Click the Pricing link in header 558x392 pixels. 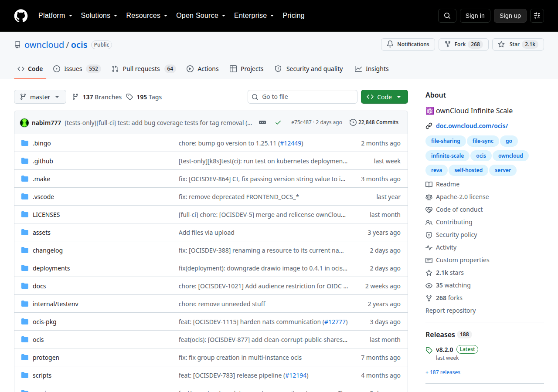pos(294,16)
